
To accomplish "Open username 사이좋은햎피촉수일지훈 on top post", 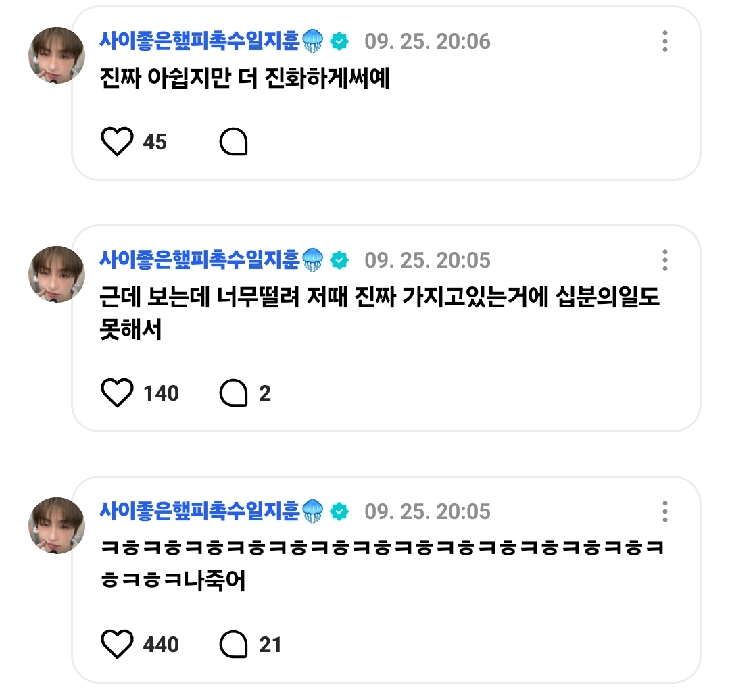I will 199,41.
